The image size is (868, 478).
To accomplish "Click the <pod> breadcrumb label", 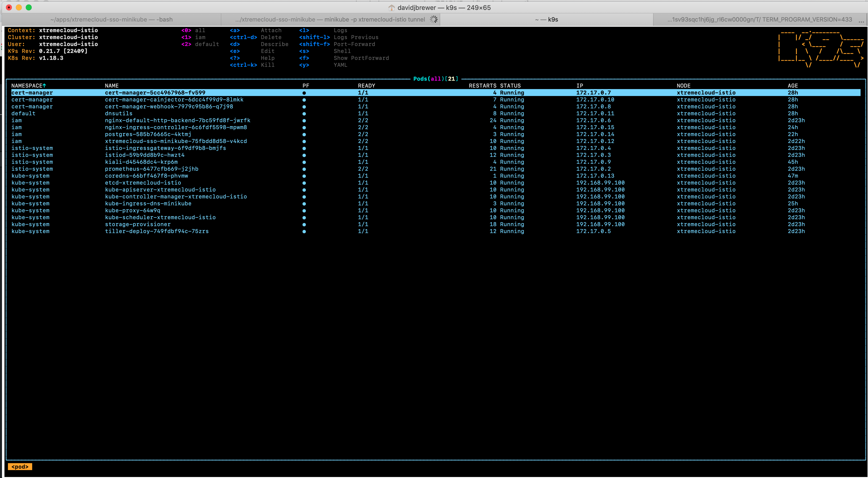I will pyautogui.click(x=20, y=467).
